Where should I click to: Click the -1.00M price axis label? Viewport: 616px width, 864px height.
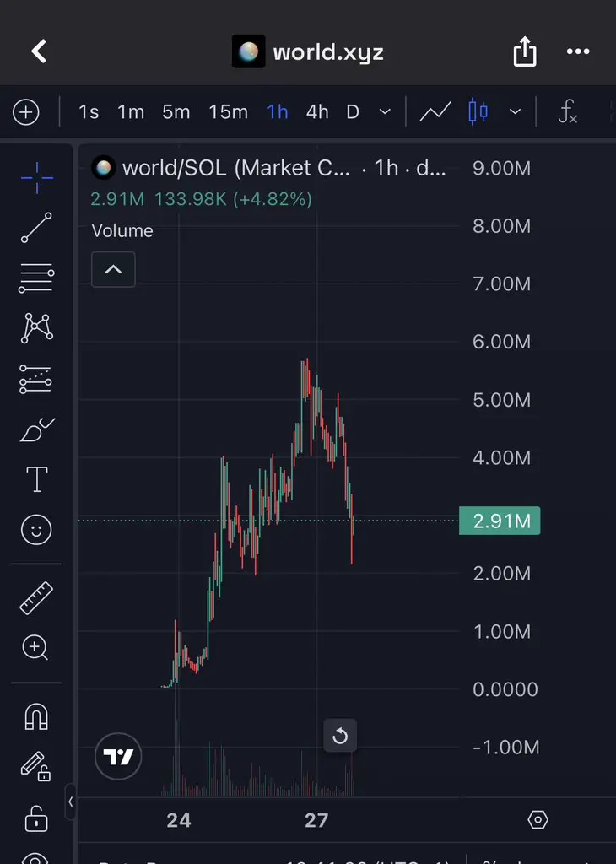pyautogui.click(x=505, y=748)
